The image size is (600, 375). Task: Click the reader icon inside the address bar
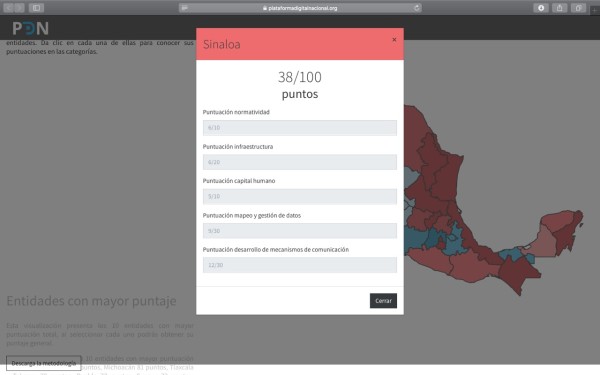[x=184, y=8]
